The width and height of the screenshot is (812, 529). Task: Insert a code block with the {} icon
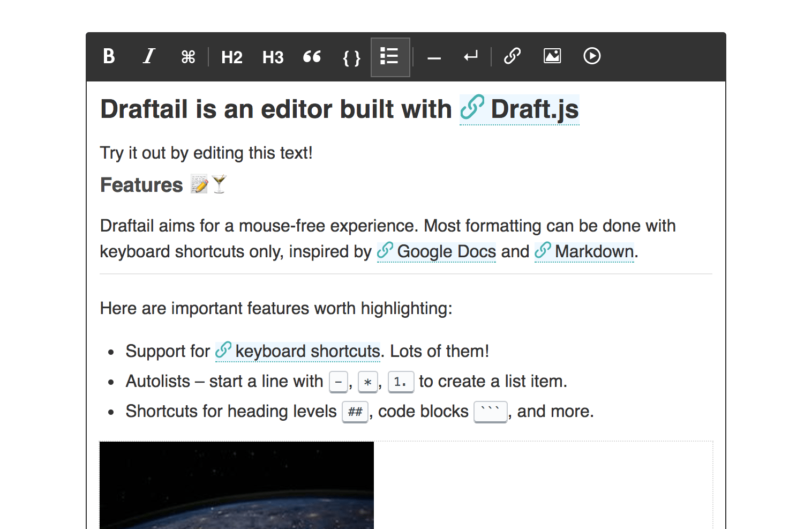pyautogui.click(x=351, y=56)
